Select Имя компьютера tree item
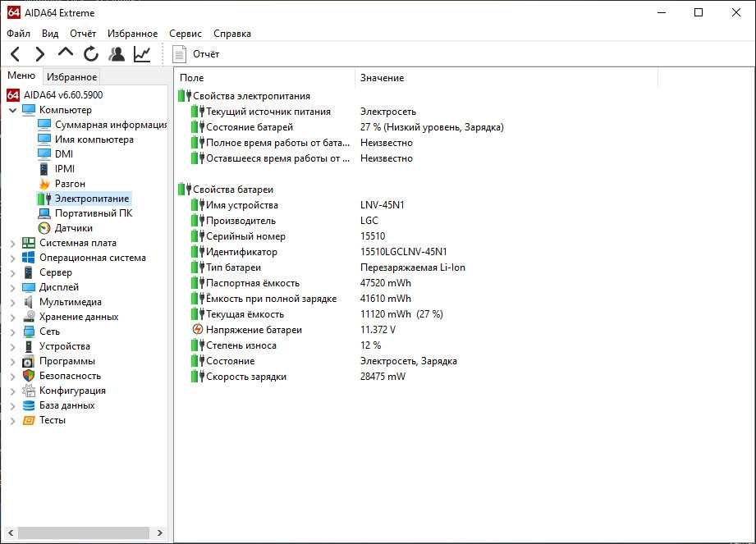Screen dimensions: 756x544 tap(94, 139)
